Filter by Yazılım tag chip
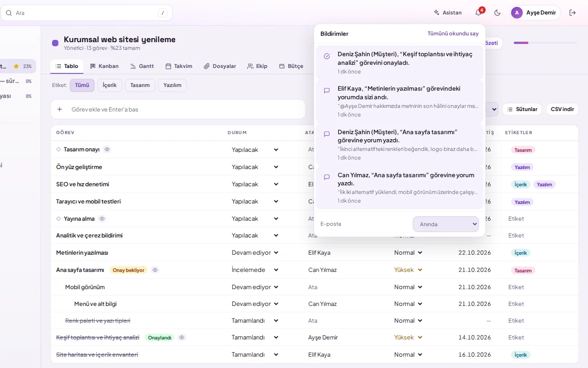This screenshot has width=588, height=368. pos(172,85)
